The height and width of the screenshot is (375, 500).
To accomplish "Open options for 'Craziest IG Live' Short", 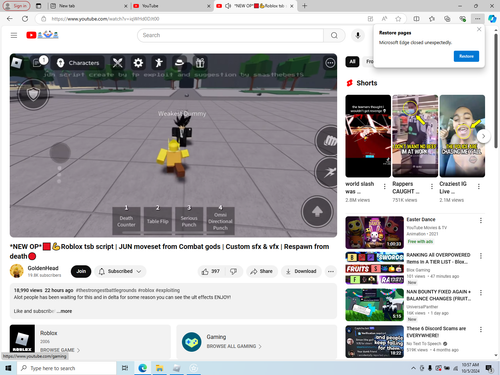I will [x=479, y=187].
